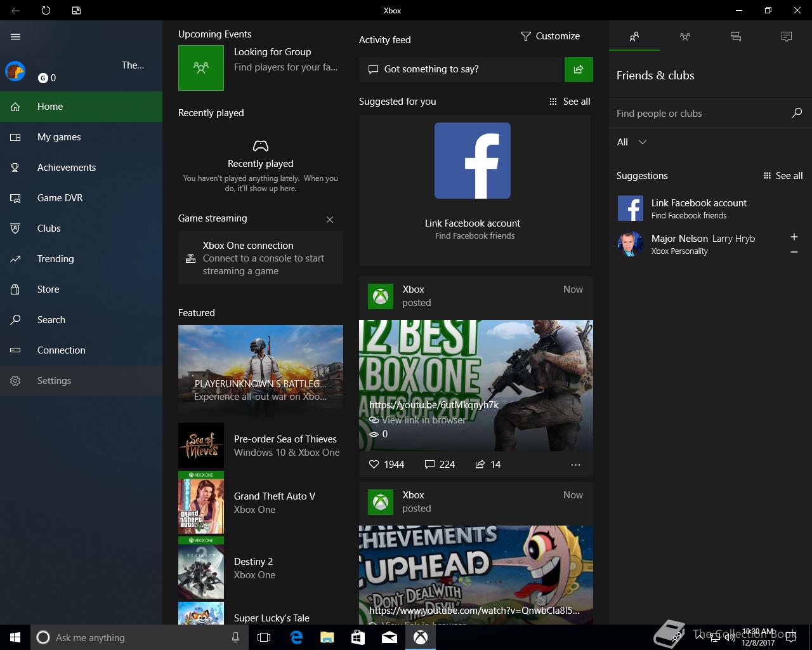Click the green share post button
The height and width of the screenshot is (650, 812).
tap(579, 69)
